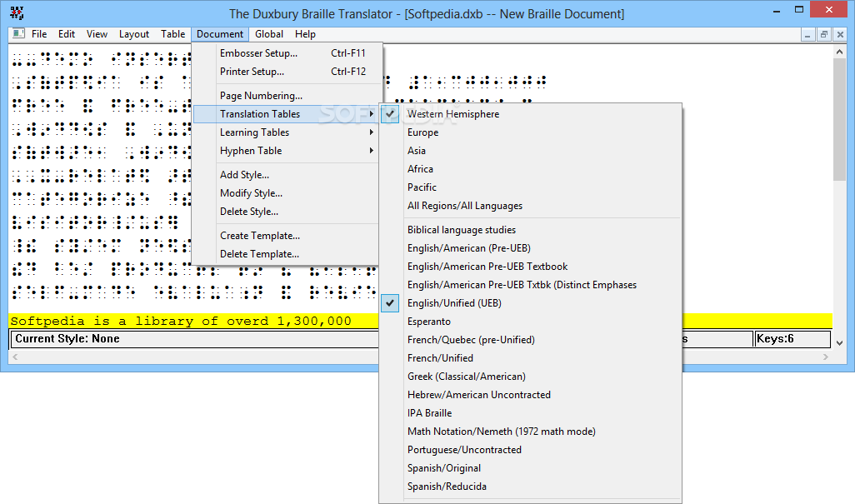855x504 pixels.
Task: Open the Help menu
Action: click(x=305, y=34)
